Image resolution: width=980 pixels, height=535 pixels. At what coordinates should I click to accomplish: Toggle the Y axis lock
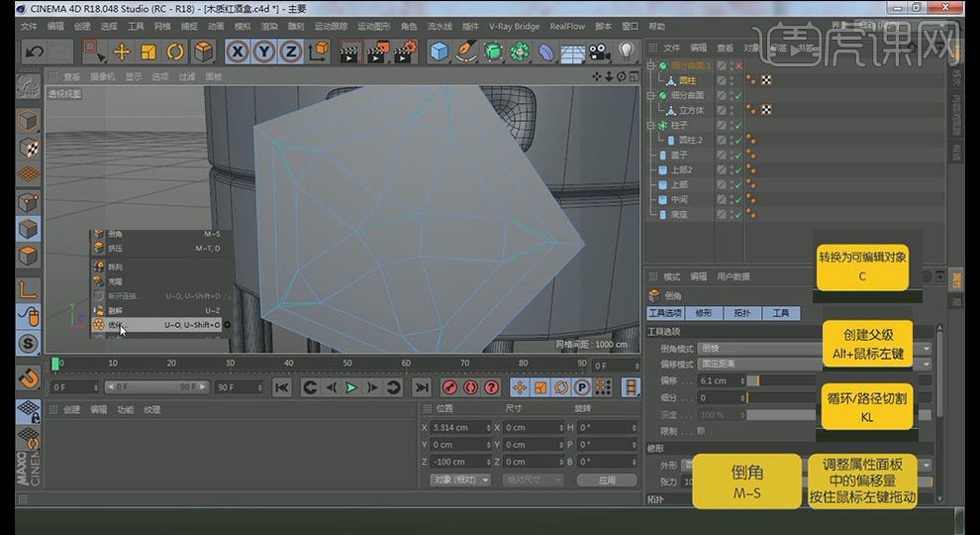click(264, 52)
